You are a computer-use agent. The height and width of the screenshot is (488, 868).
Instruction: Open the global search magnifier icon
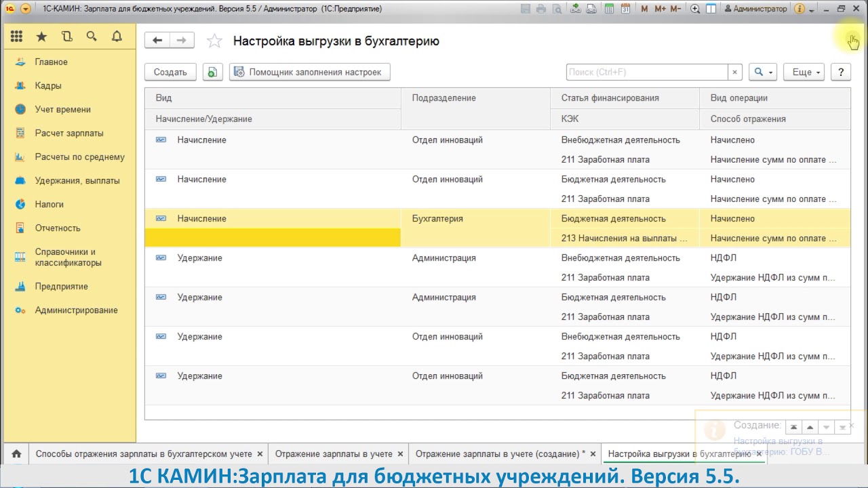tap(92, 37)
